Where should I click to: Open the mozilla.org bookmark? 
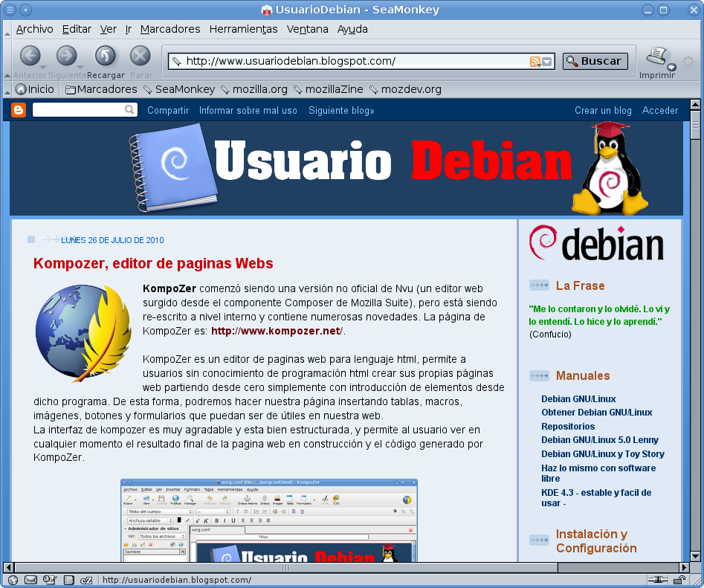pyautogui.click(x=254, y=89)
